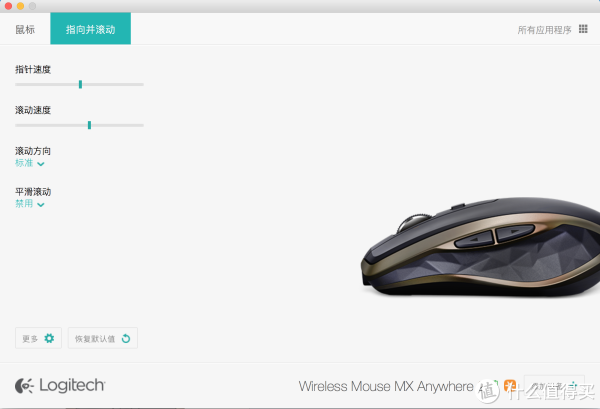Click the 指针速度 slider handle
Viewport: 600px width, 409px height.
point(80,84)
